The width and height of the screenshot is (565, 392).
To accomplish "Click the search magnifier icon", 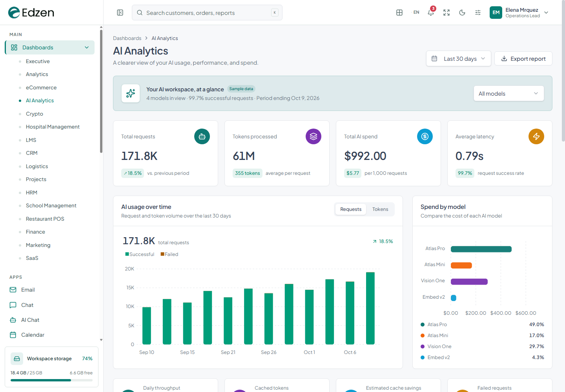I will tap(140, 13).
